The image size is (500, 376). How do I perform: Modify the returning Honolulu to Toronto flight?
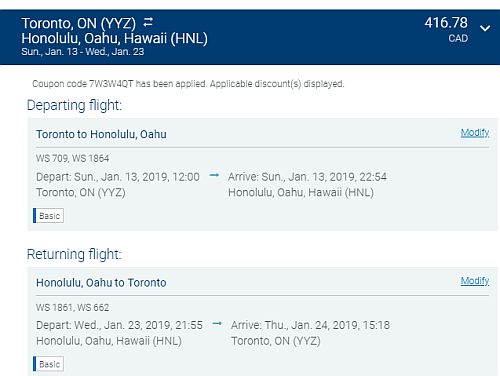pyautogui.click(x=475, y=281)
